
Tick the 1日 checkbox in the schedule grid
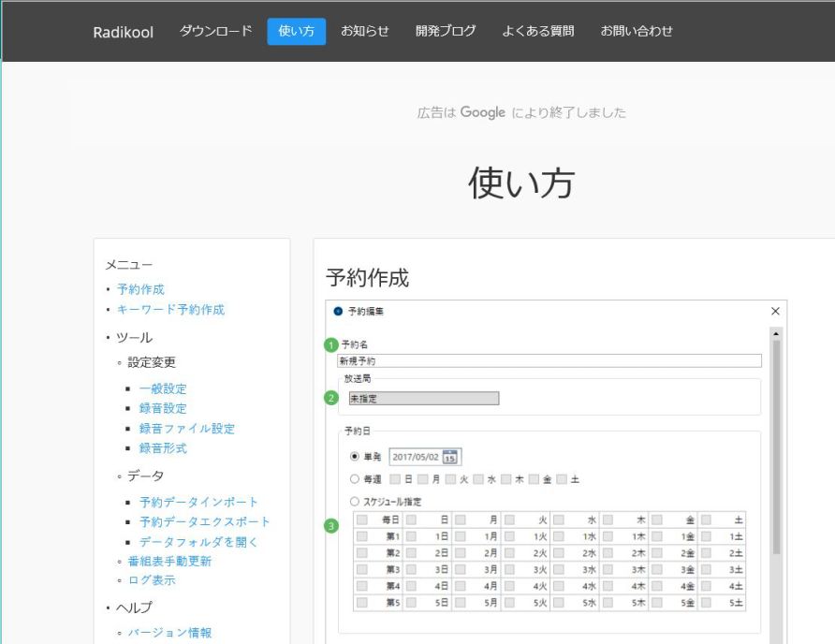411,536
